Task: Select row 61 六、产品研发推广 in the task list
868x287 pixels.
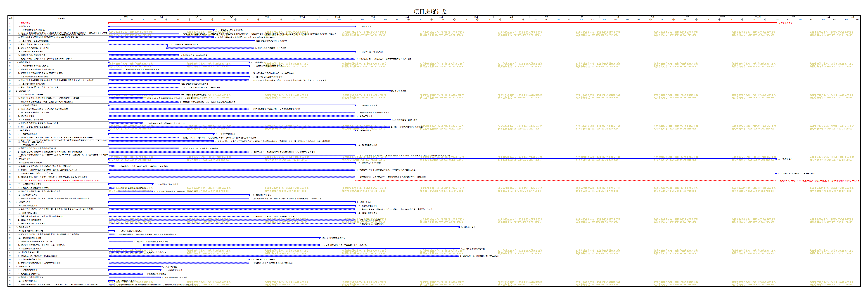Action: click(58, 159)
